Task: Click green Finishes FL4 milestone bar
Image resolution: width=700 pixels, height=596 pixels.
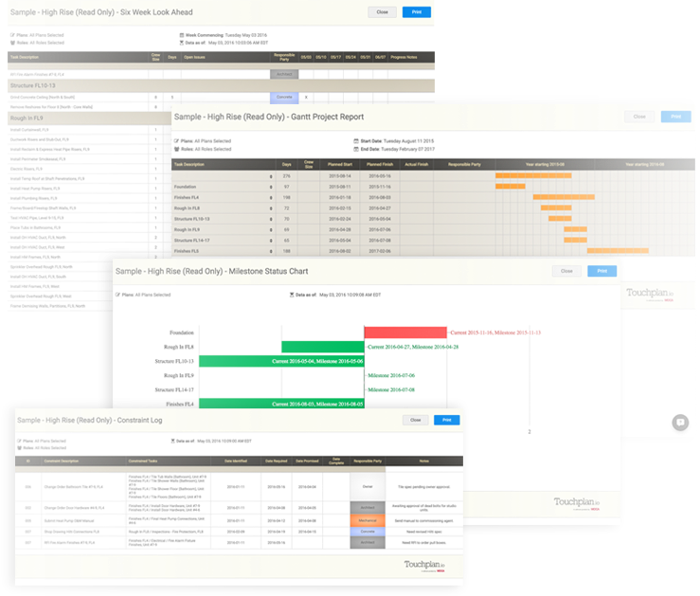Action: point(281,404)
